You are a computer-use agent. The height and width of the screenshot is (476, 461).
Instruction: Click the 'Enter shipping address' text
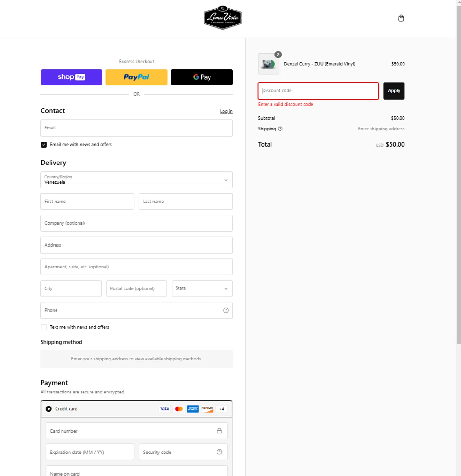coord(381,129)
